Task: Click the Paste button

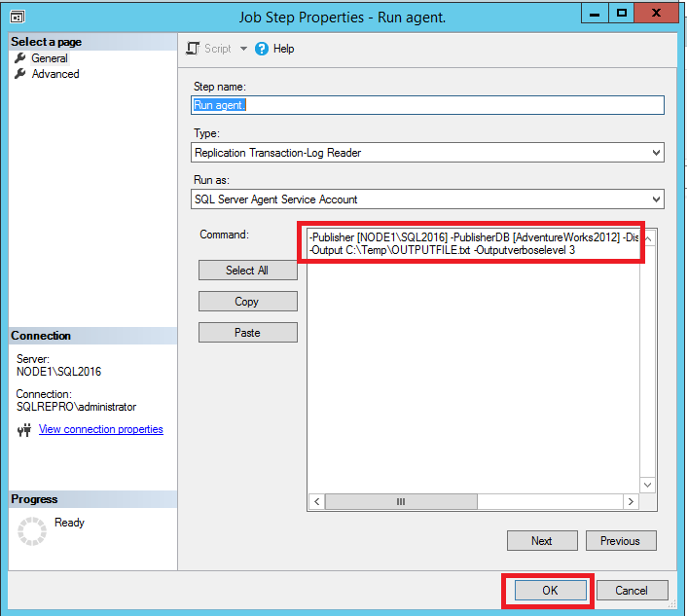Action: point(248,333)
